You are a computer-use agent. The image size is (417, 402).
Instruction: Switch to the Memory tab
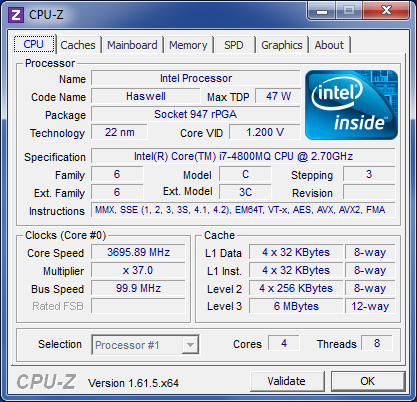(188, 45)
